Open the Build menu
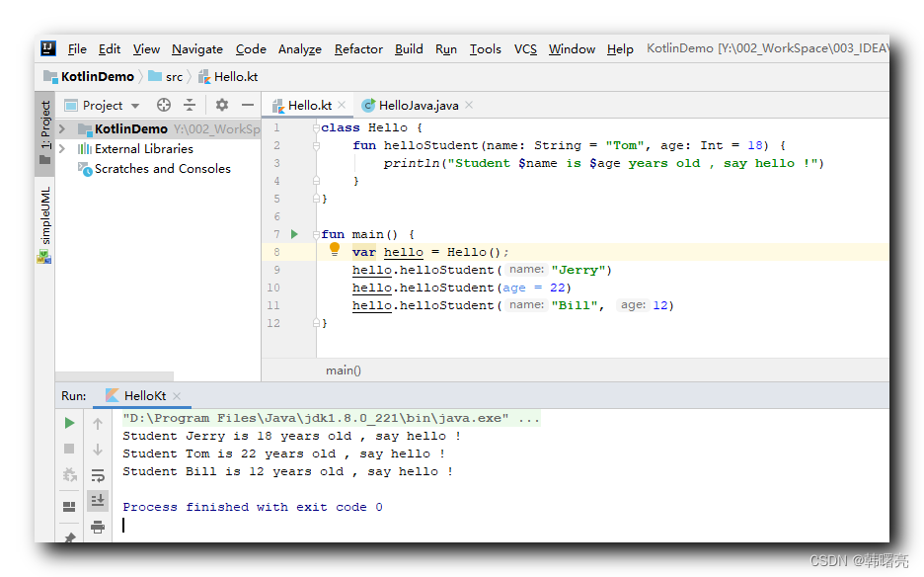 (x=409, y=49)
